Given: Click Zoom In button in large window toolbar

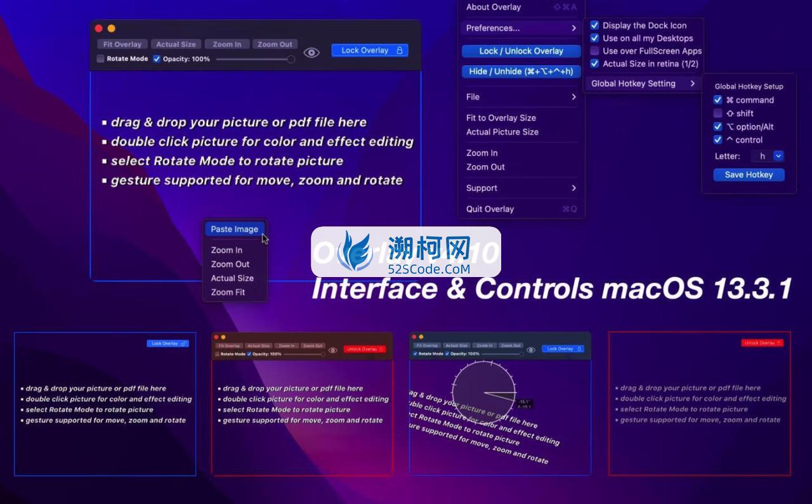Looking at the screenshot, I should [x=226, y=44].
